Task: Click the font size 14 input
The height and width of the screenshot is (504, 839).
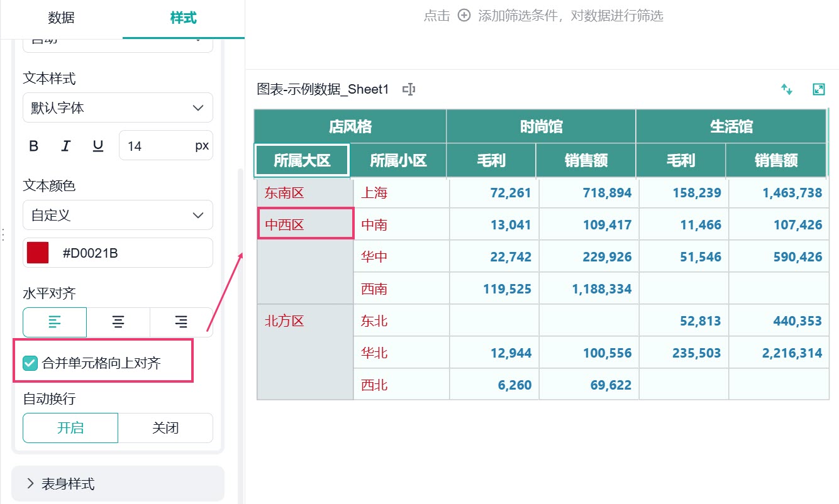Action: tap(166, 146)
